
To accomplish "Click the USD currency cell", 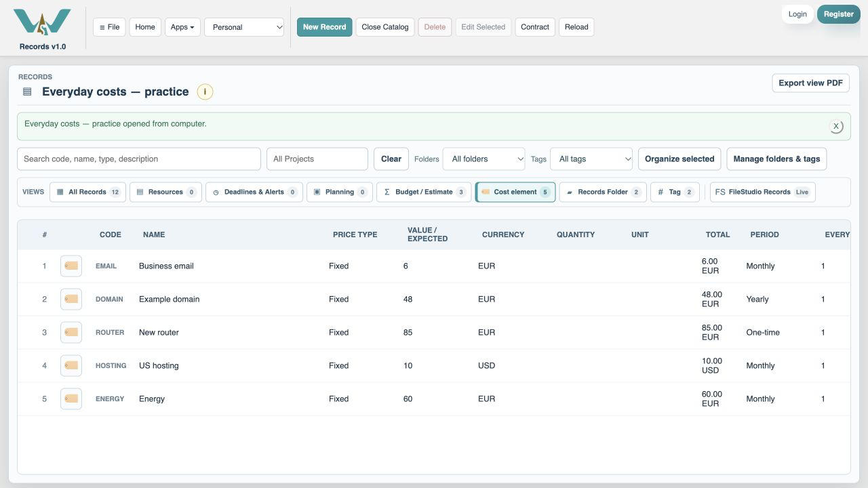I will coord(486,366).
